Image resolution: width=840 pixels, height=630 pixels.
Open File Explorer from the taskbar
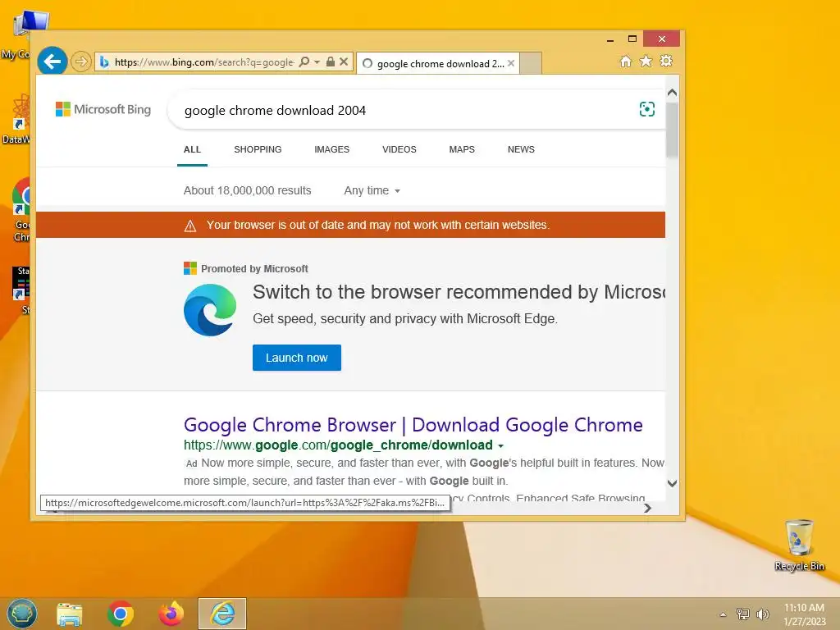click(x=70, y=614)
